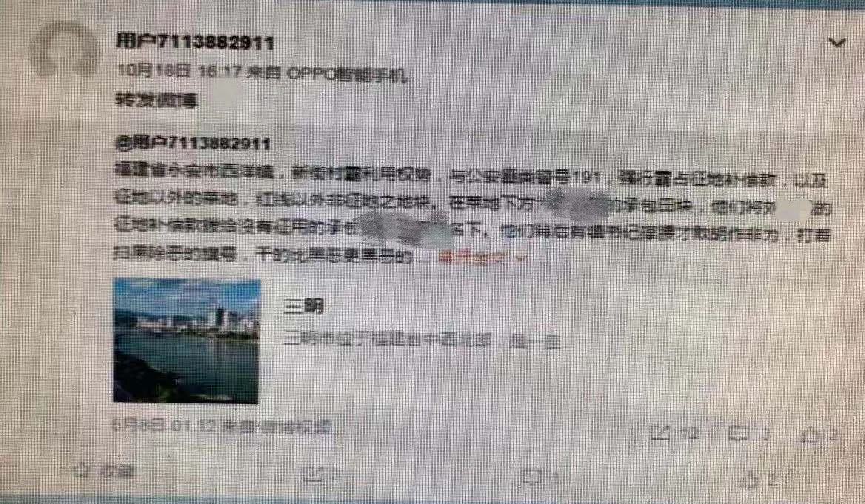The image size is (865, 504).
Task: Click original post repost icon showing 12
Action: [x=674, y=434]
